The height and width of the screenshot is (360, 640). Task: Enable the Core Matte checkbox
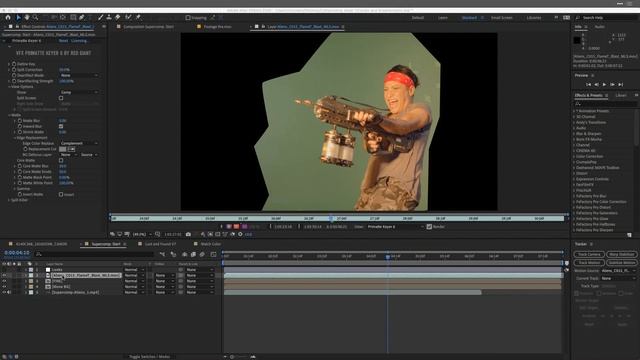(61, 160)
